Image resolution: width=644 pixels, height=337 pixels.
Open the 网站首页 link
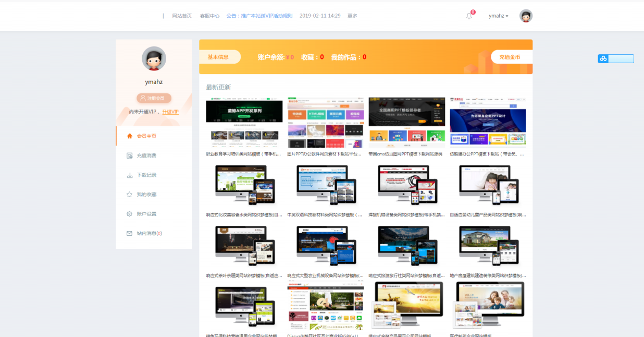(x=182, y=16)
